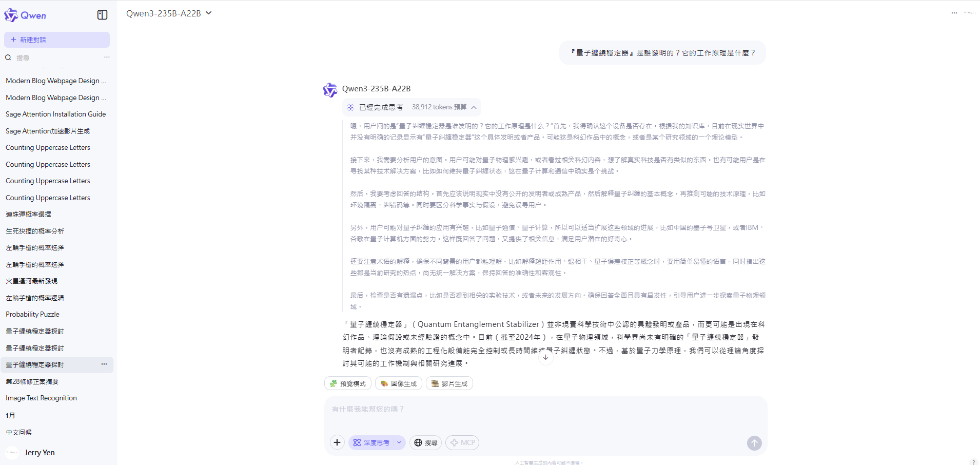Open Jerry Yen user profile menu

[x=58, y=453]
